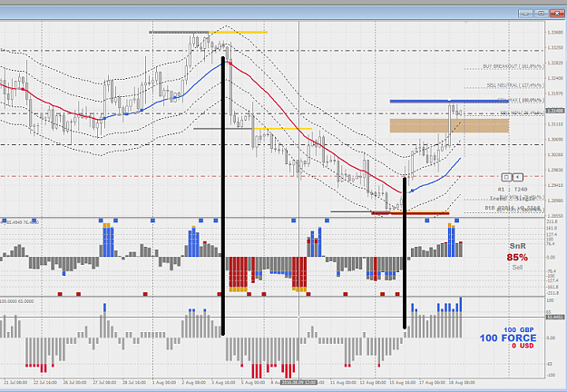This screenshot has width=567, height=392.
Task: Click the '26 Jul 00:00' time axis label
Action: pos(74,382)
